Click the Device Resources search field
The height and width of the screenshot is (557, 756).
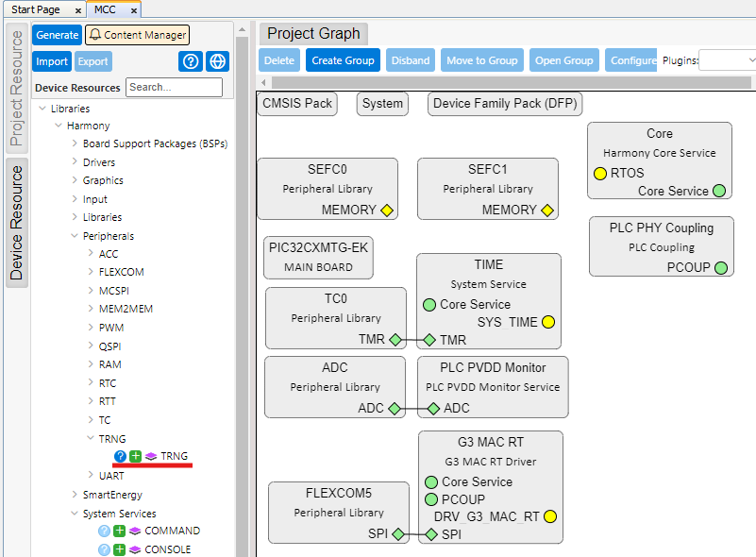(175, 87)
